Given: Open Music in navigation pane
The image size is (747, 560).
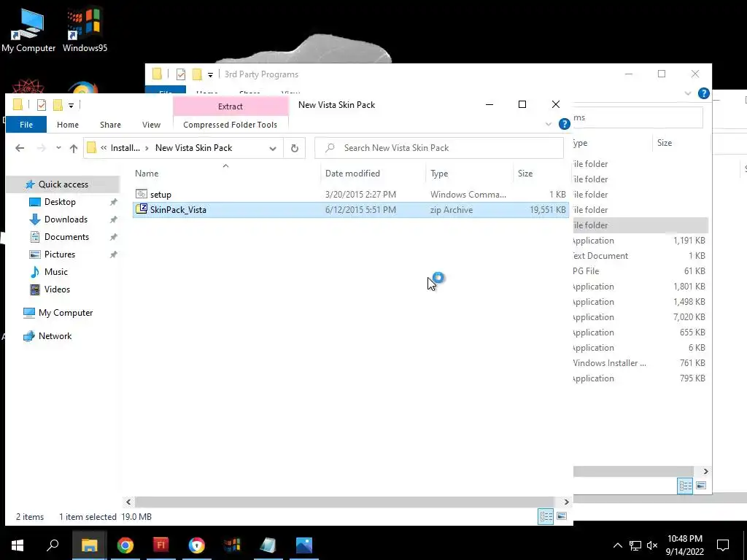Looking at the screenshot, I should 55,272.
